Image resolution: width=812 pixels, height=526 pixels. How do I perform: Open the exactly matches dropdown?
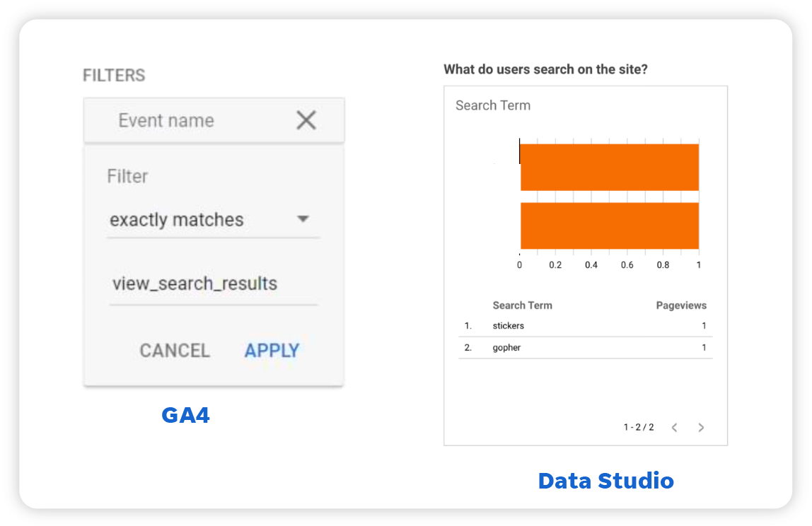pos(177,219)
